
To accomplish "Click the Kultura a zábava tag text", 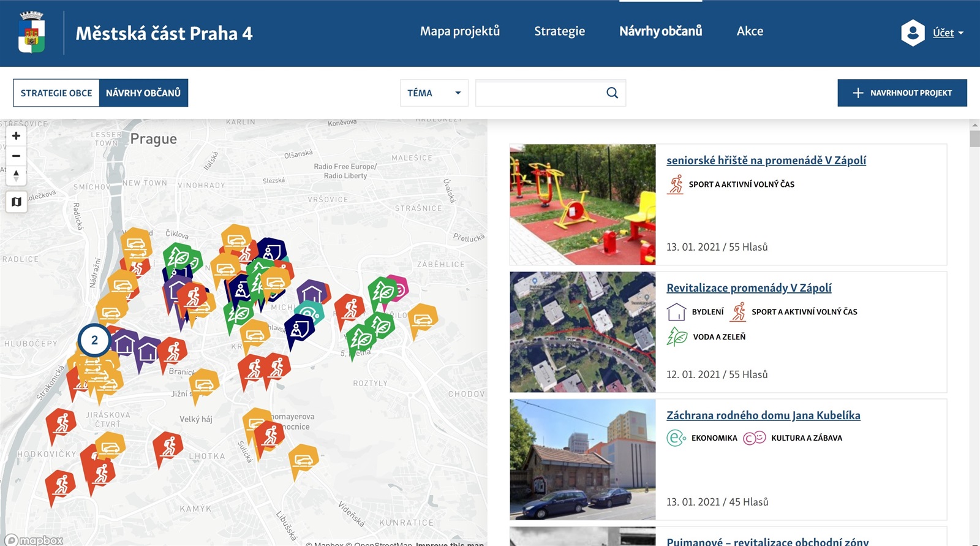I will (x=807, y=438).
